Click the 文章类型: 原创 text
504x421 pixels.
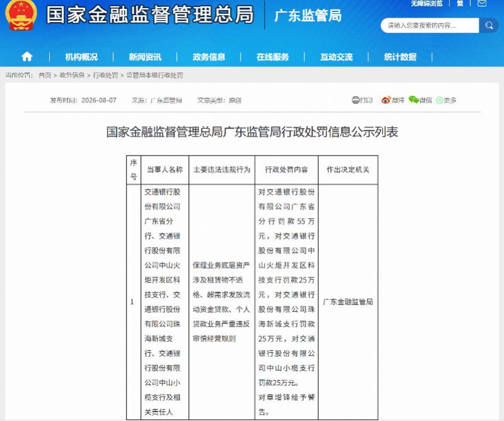pyautogui.click(x=219, y=100)
